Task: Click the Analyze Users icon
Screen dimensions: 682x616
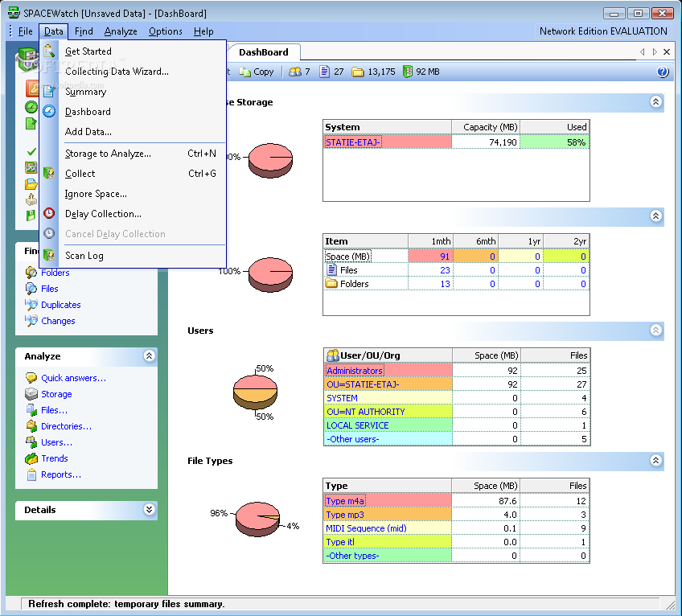Action: click(x=31, y=442)
